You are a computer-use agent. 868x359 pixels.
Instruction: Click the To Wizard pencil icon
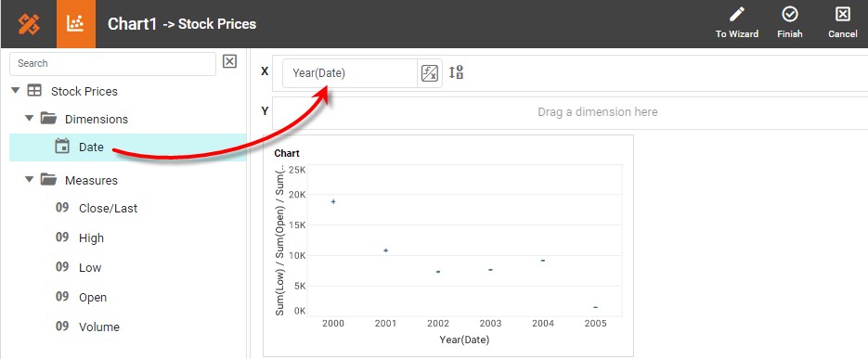point(737,15)
